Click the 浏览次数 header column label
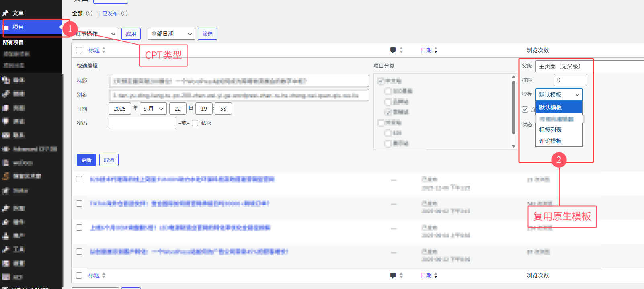 (538, 50)
